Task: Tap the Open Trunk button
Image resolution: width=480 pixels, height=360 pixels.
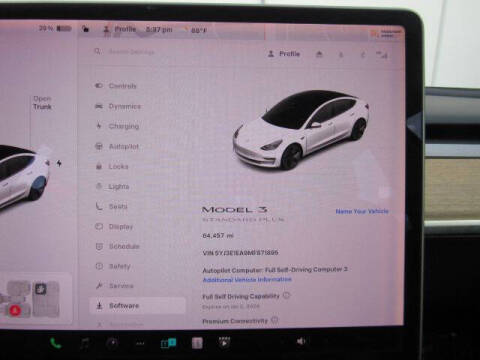Action: [x=42, y=103]
